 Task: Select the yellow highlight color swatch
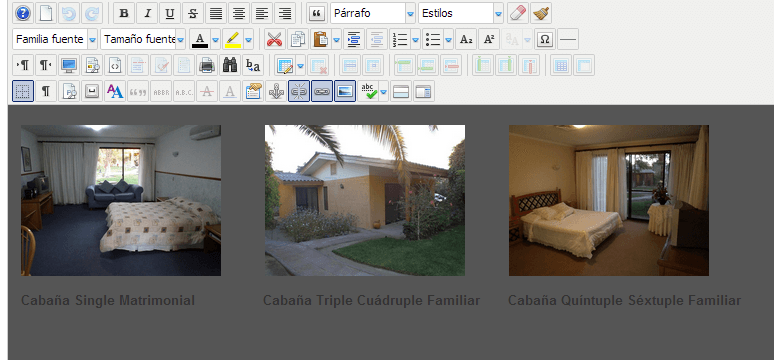click(x=232, y=39)
